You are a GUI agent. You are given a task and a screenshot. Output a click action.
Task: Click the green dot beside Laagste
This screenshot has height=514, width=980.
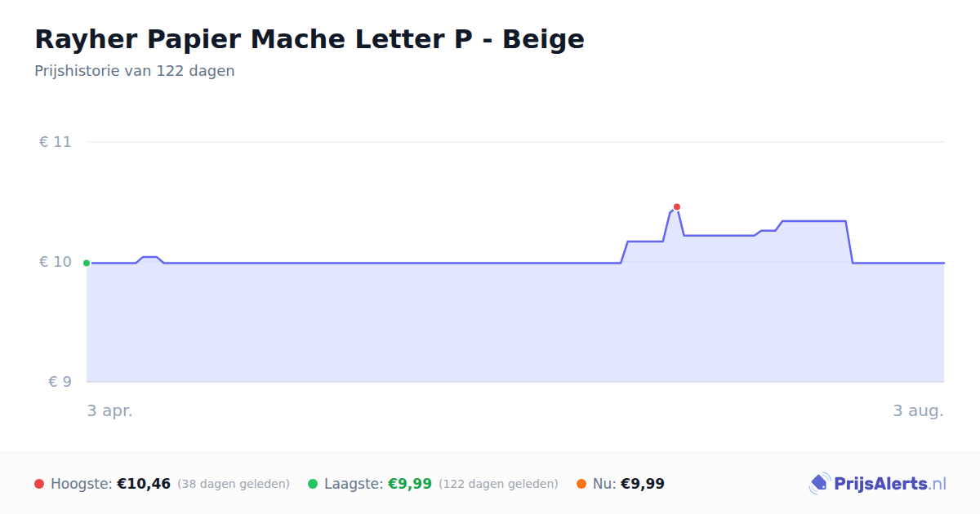coord(313,484)
